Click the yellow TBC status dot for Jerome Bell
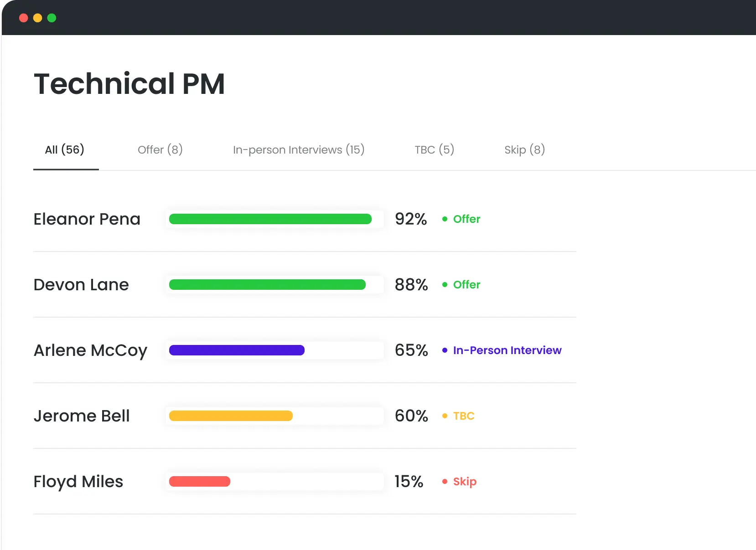756x550 pixels. pyautogui.click(x=445, y=416)
